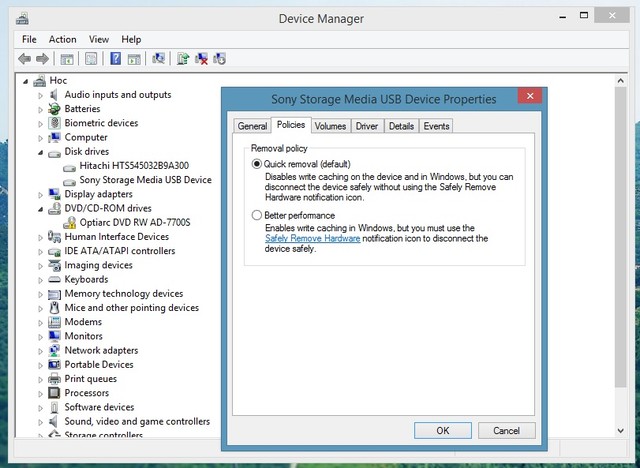Switch to the Driver tab

[367, 126]
